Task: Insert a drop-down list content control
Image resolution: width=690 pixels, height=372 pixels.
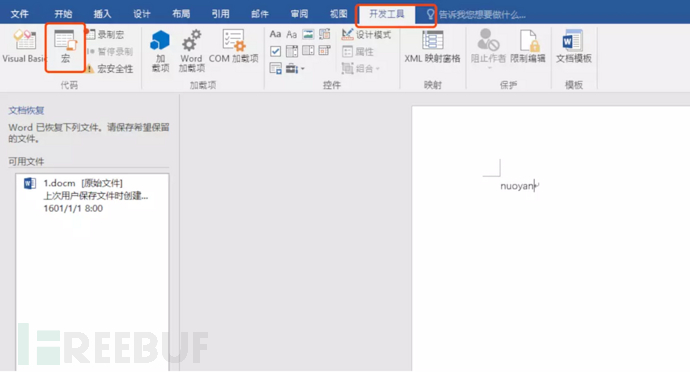Action: click(x=308, y=52)
